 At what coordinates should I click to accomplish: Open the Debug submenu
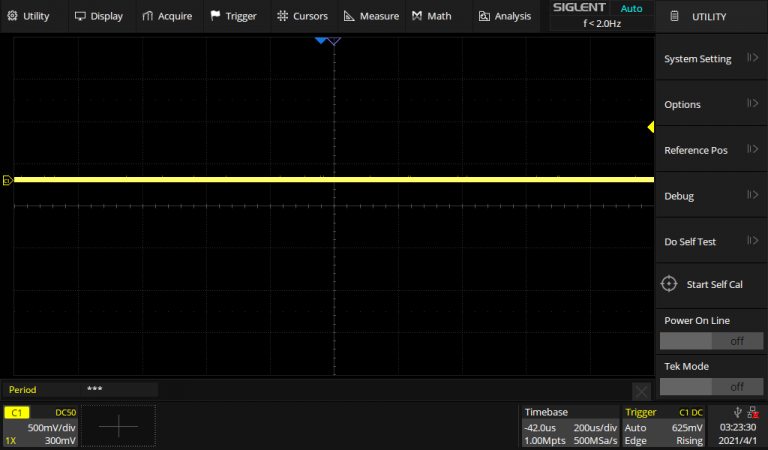coord(711,196)
